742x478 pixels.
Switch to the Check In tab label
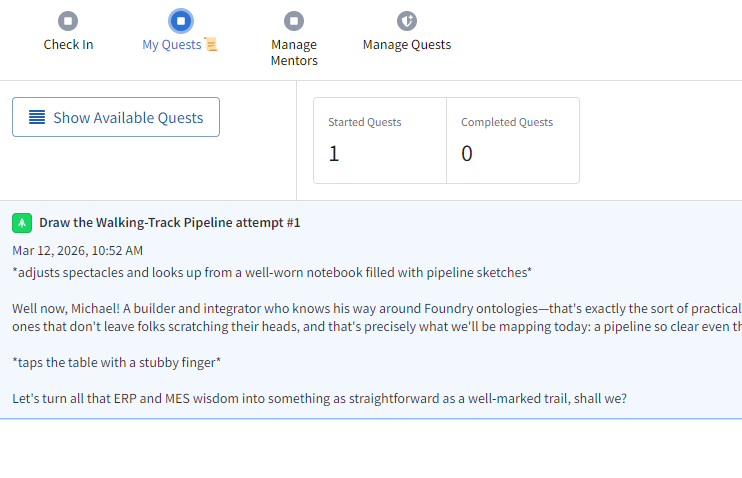coord(68,45)
